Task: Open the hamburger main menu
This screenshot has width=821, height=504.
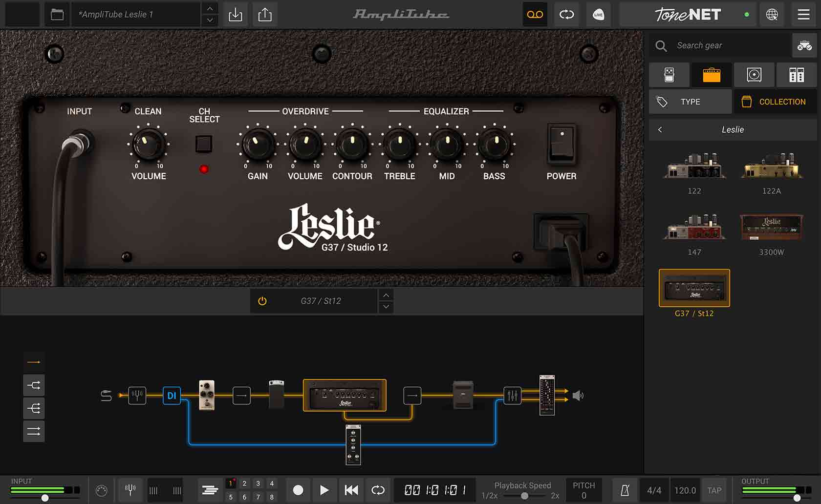Action: tap(804, 15)
